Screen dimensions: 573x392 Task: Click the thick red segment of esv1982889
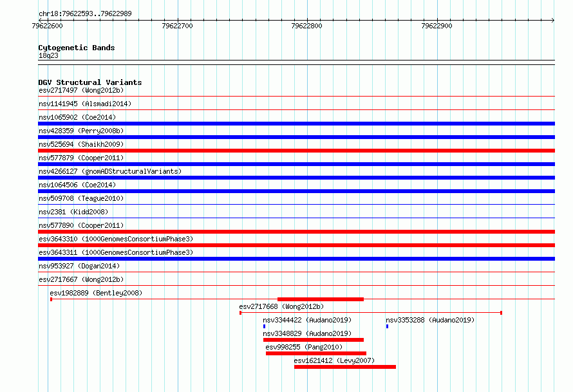tap(321, 299)
